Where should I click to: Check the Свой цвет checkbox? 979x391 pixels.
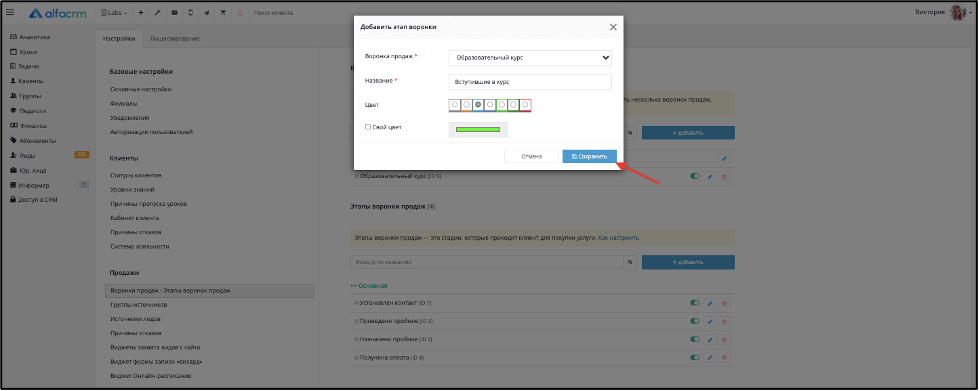click(368, 127)
